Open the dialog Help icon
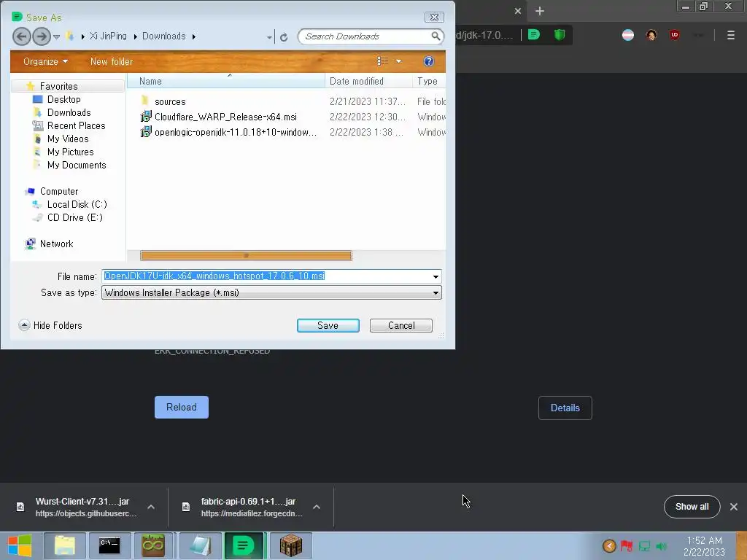The image size is (747, 560). click(428, 61)
